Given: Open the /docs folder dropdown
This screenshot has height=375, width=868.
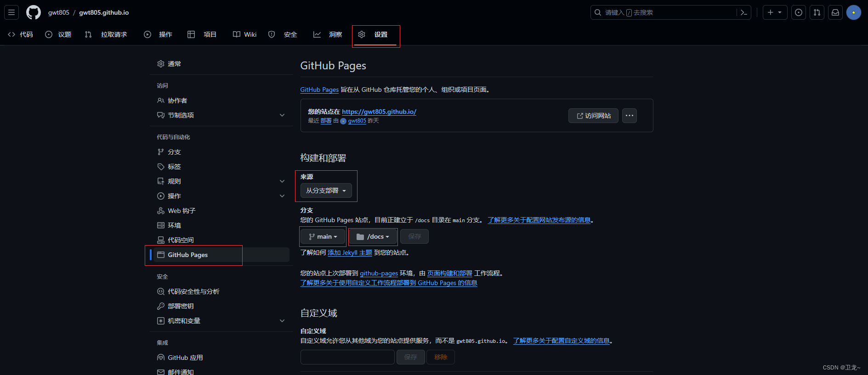Looking at the screenshot, I should coord(373,236).
